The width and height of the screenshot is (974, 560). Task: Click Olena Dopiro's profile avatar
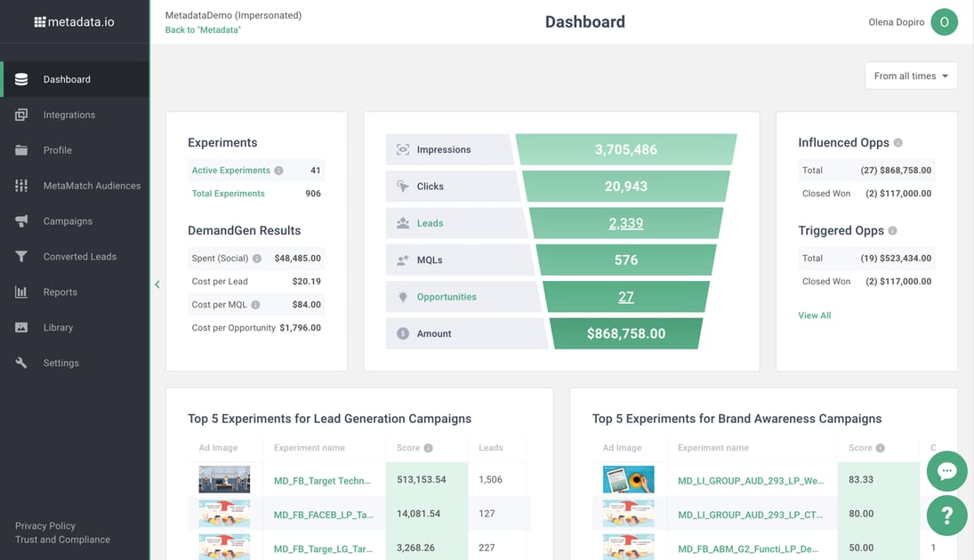(x=944, y=21)
